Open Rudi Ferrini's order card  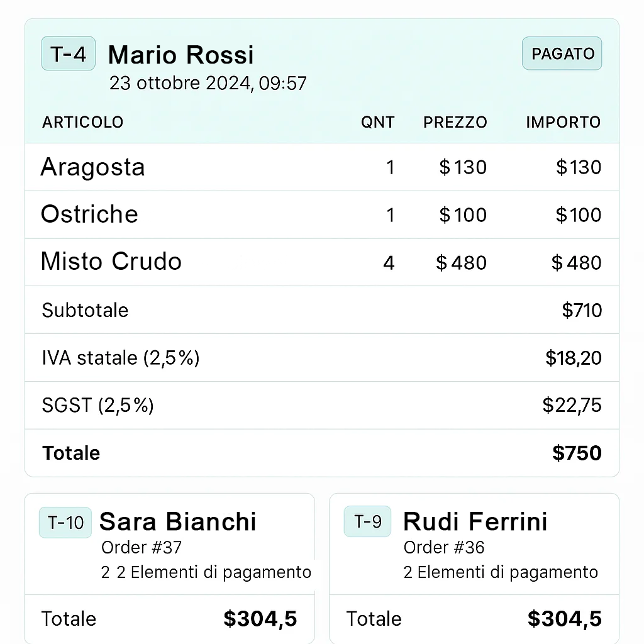click(x=474, y=566)
